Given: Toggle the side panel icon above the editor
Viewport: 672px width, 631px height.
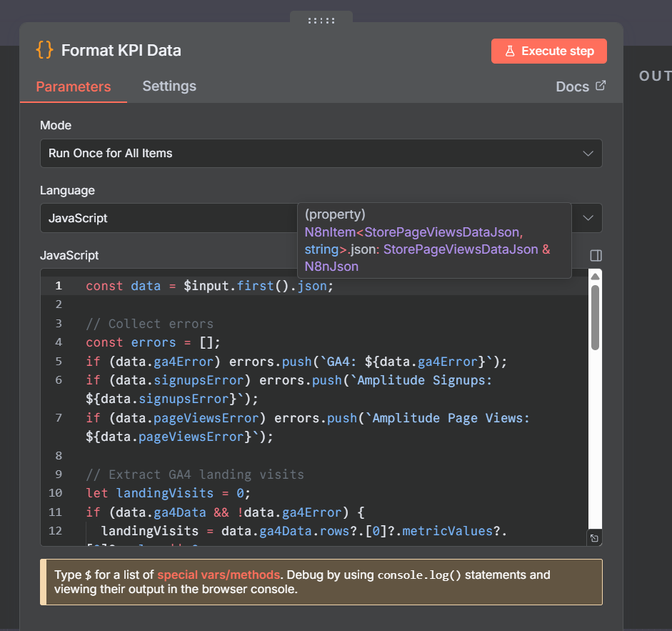Looking at the screenshot, I should pyautogui.click(x=596, y=256).
